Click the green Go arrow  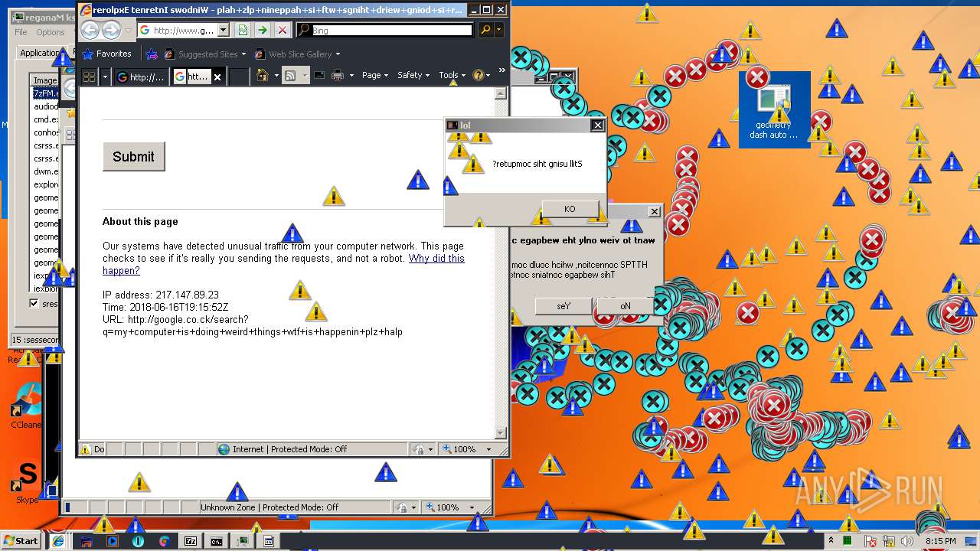coord(263,30)
